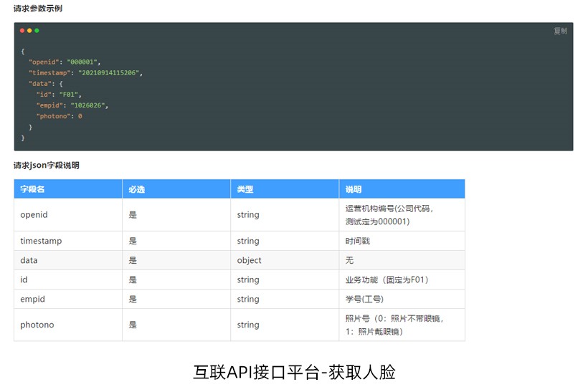The image size is (588, 387).
Task: Select the openid field name cell
Action: (x=34, y=215)
